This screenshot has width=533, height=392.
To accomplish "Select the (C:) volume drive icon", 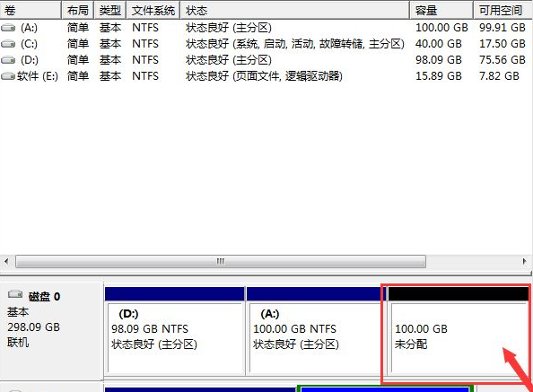I will click(x=8, y=43).
